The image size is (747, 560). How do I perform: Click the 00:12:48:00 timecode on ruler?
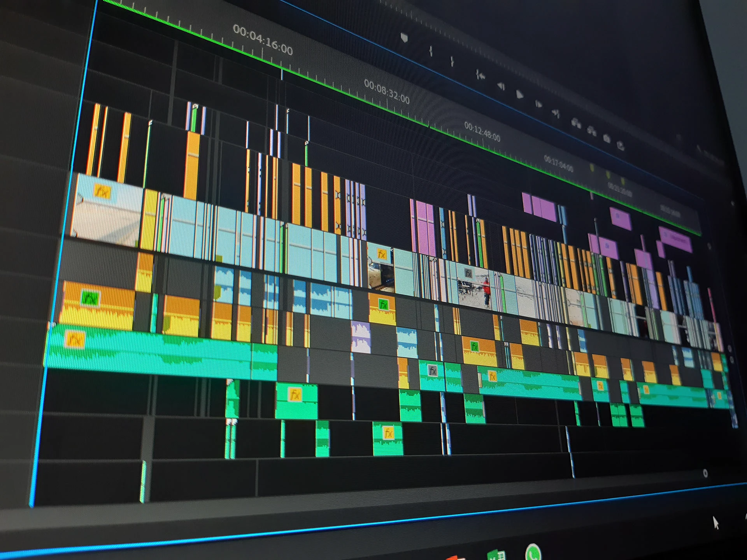pyautogui.click(x=482, y=131)
